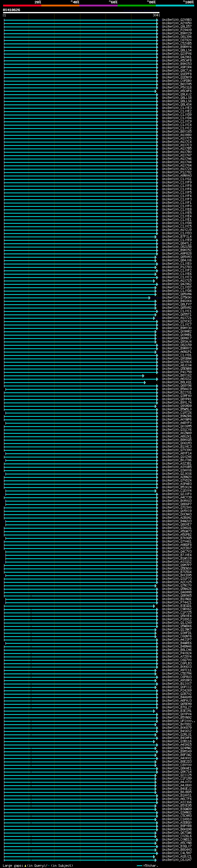This screenshot has height=868, width=197.
Task: Click the AV410626 query label
Action: 11,10
